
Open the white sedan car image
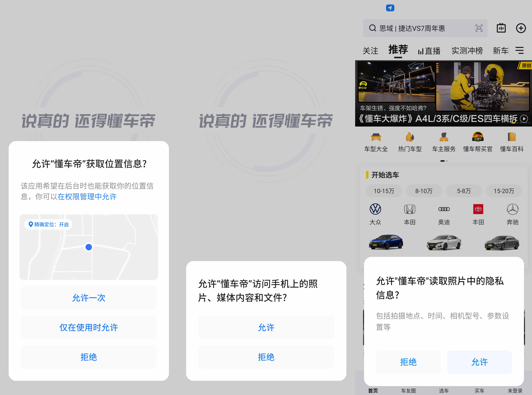click(444, 242)
